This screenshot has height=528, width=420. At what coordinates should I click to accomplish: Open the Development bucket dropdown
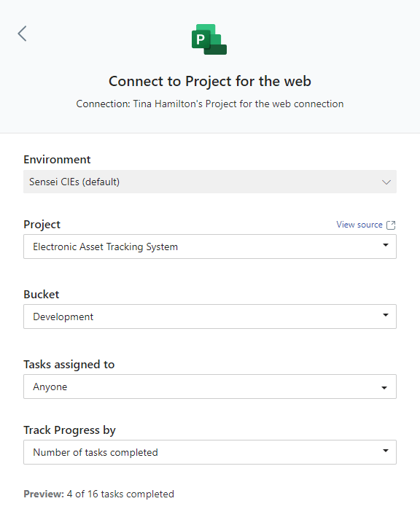pyautogui.click(x=210, y=317)
